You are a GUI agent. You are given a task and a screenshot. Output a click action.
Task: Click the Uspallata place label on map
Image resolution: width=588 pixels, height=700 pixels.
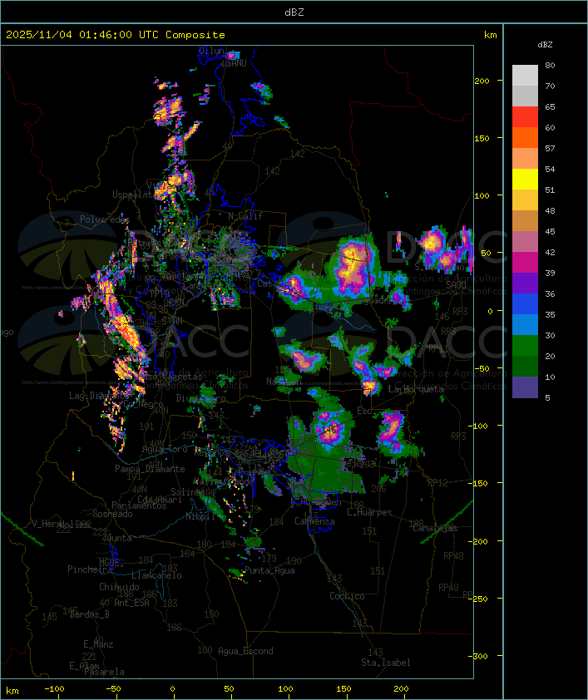click(133, 195)
